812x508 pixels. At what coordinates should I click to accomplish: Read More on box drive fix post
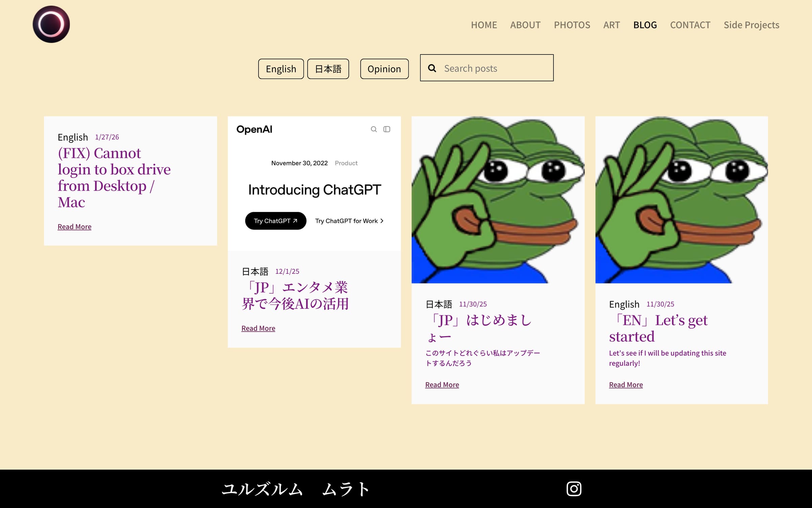(74, 227)
